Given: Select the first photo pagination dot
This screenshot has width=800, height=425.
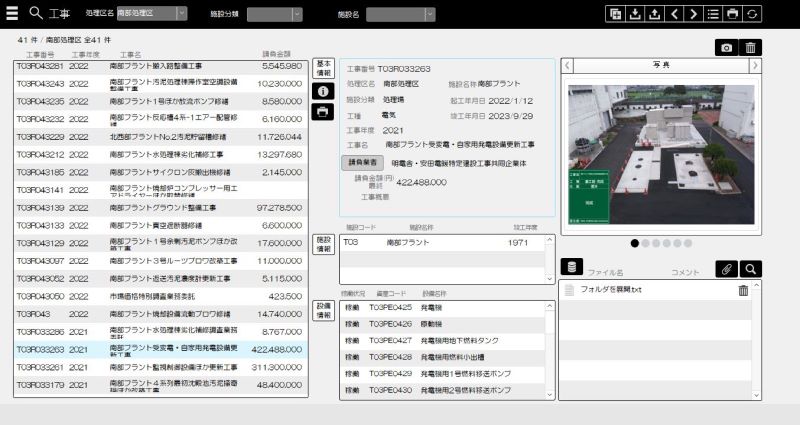Looking at the screenshot, I should coord(635,243).
